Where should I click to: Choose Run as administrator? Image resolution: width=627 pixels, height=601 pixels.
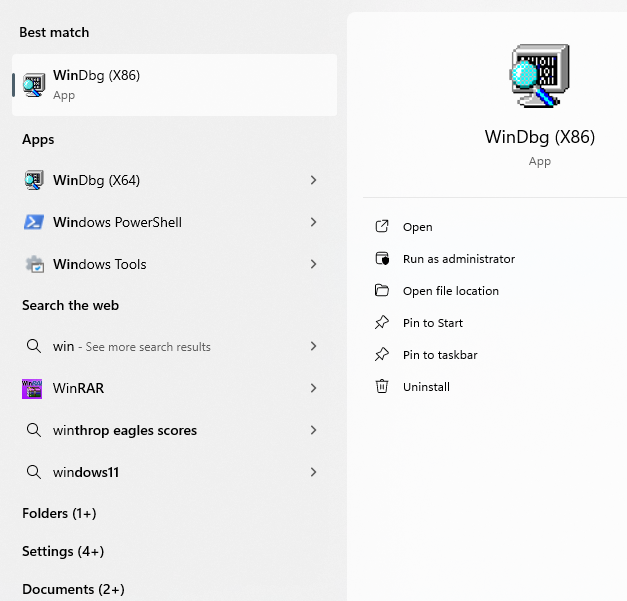point(459,259)
